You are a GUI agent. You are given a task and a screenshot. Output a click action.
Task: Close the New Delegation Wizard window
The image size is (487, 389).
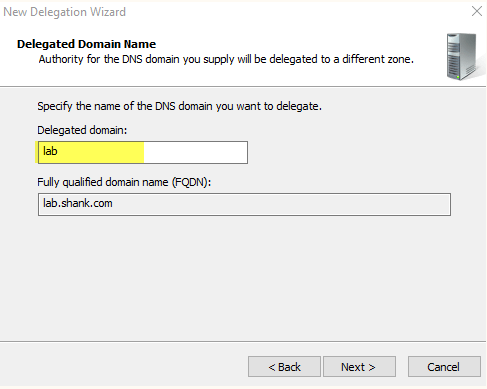coord(477,11)
